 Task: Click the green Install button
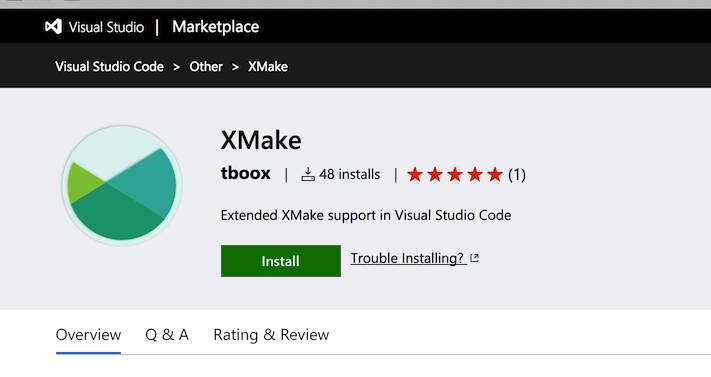point(281,261)
